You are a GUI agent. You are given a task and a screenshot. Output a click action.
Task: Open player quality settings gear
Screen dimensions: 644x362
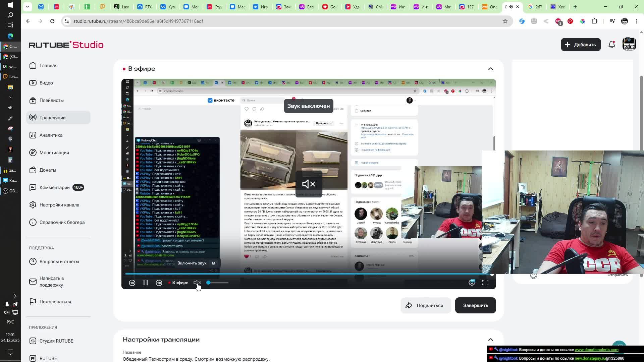pos(472,283)
